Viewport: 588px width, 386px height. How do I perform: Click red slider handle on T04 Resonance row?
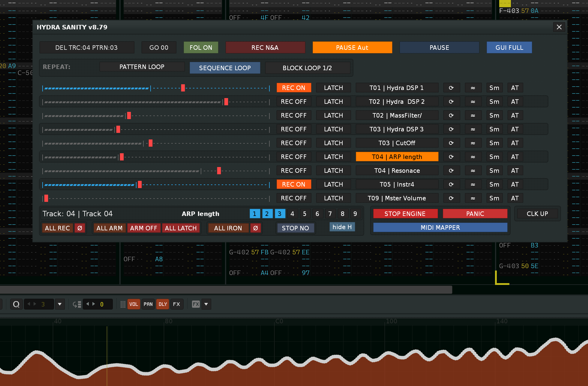pos(219,171)
